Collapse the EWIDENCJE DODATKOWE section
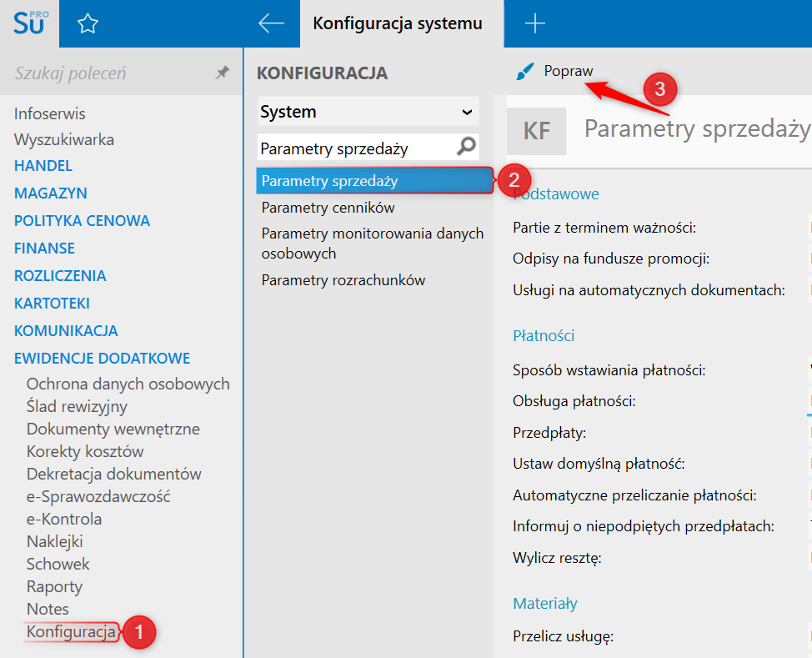The image size is (812, 658). (102, 359)
